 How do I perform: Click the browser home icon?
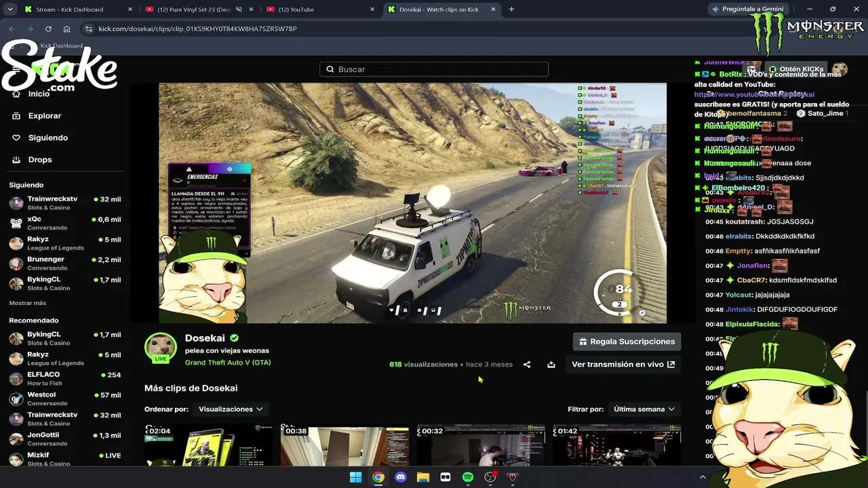coord(66,28)
